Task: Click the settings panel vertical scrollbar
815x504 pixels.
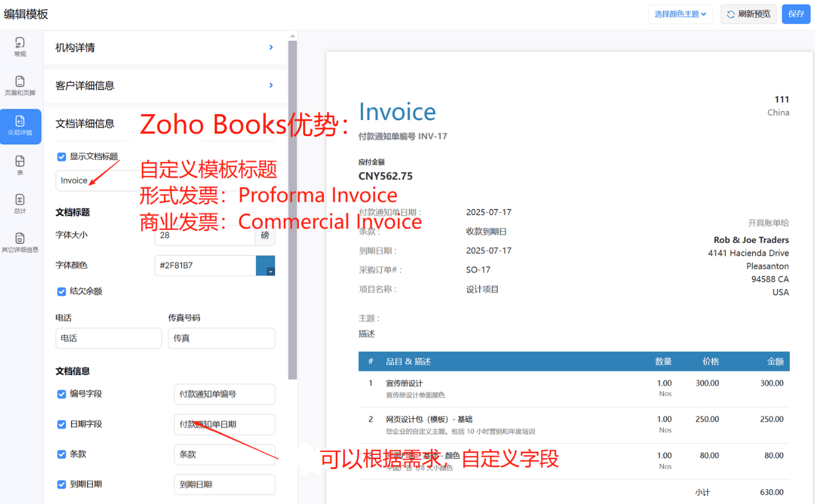Action: [293, 208]
